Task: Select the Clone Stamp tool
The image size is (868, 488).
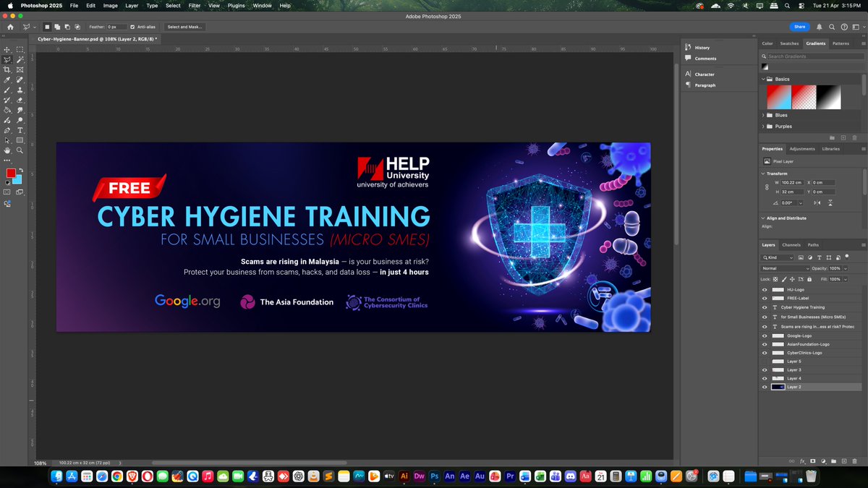Action: click(x=19, y=90)
